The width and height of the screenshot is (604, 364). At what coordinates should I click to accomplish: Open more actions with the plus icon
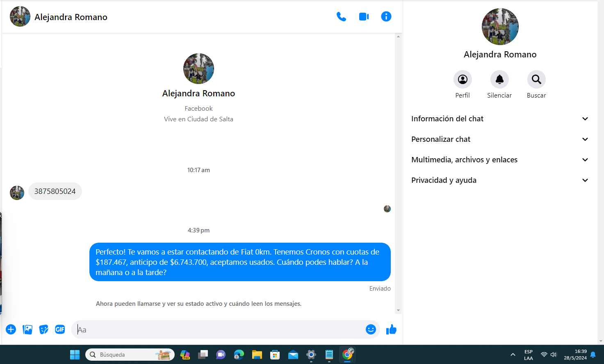click(11, 330)
